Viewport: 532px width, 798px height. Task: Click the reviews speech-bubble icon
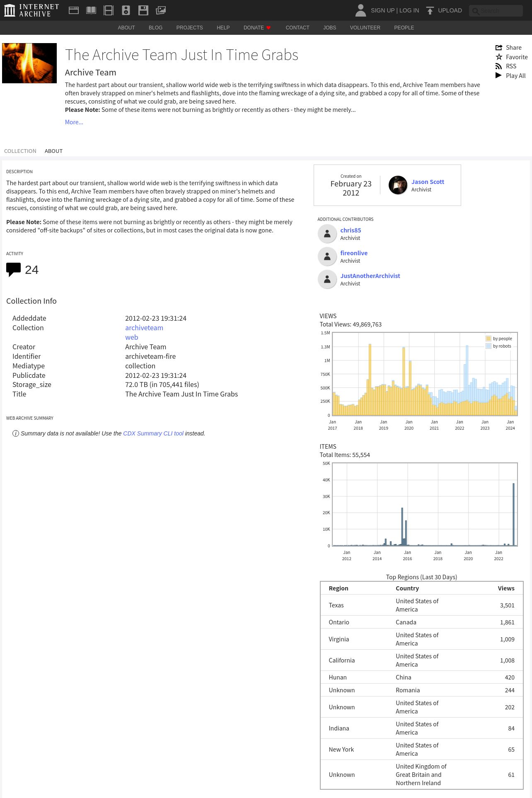[13, 270]
